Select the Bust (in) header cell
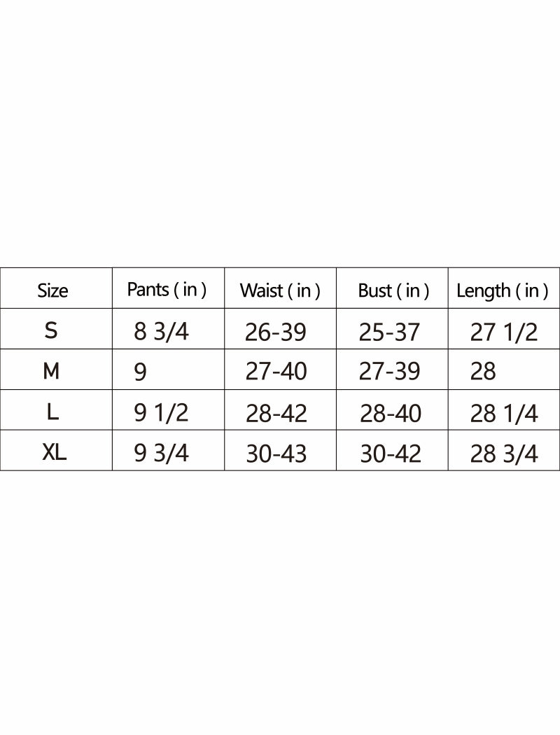560x735 pixels. [x=393, y=290]
